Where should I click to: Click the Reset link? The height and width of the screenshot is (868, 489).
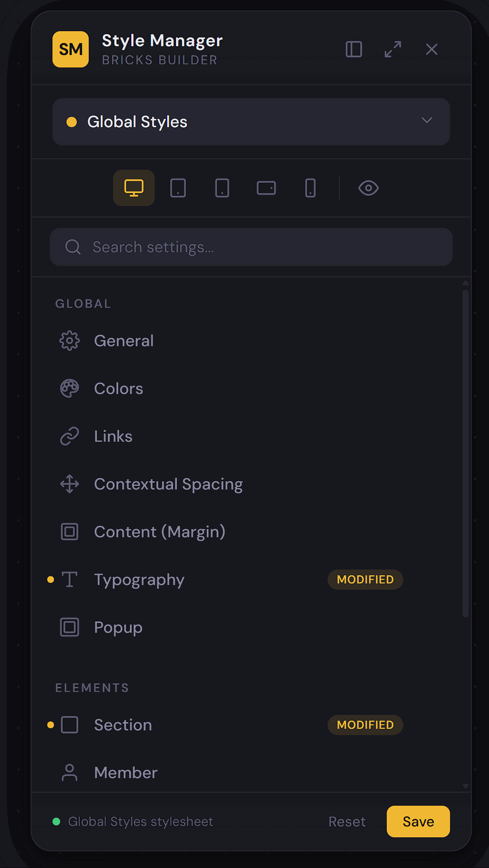347,822
